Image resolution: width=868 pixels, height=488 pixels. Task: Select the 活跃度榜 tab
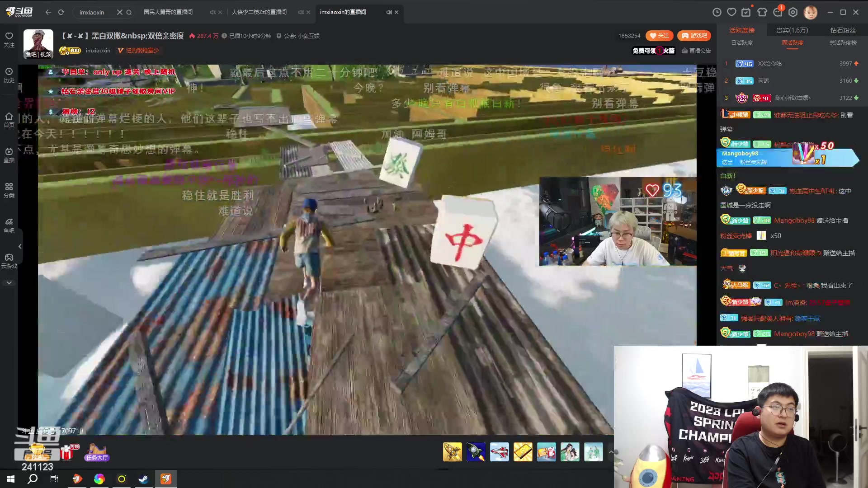coord(742,30)
